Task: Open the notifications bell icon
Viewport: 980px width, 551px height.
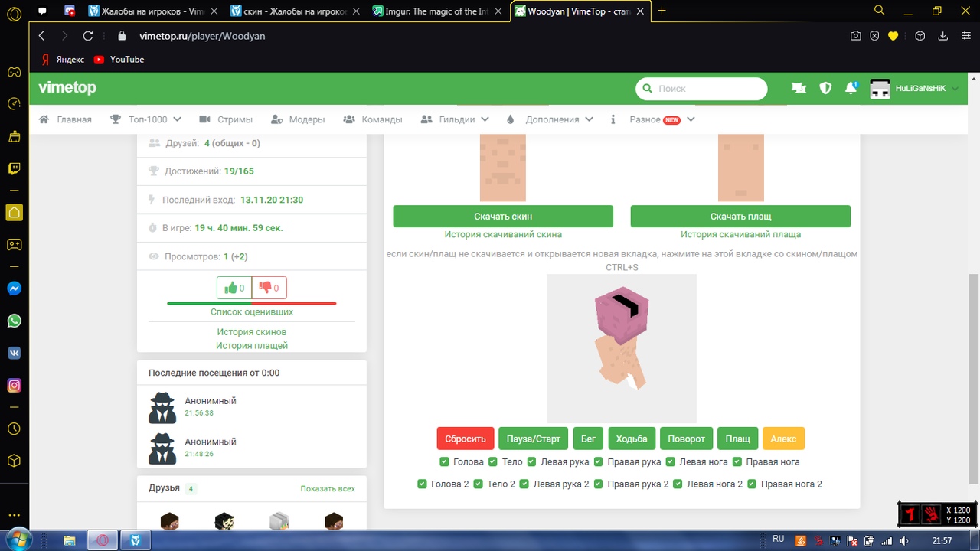Action: point(851,88)
